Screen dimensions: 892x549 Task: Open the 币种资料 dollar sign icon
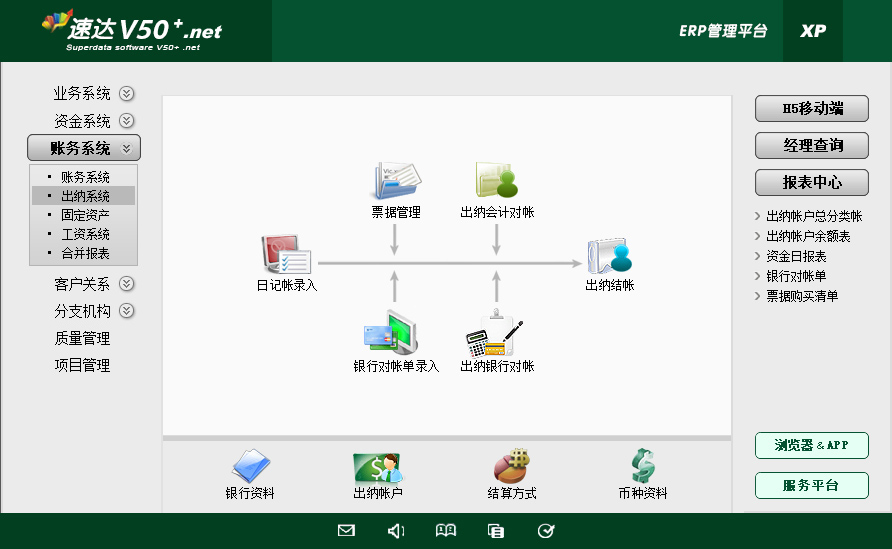pos(643,466)
